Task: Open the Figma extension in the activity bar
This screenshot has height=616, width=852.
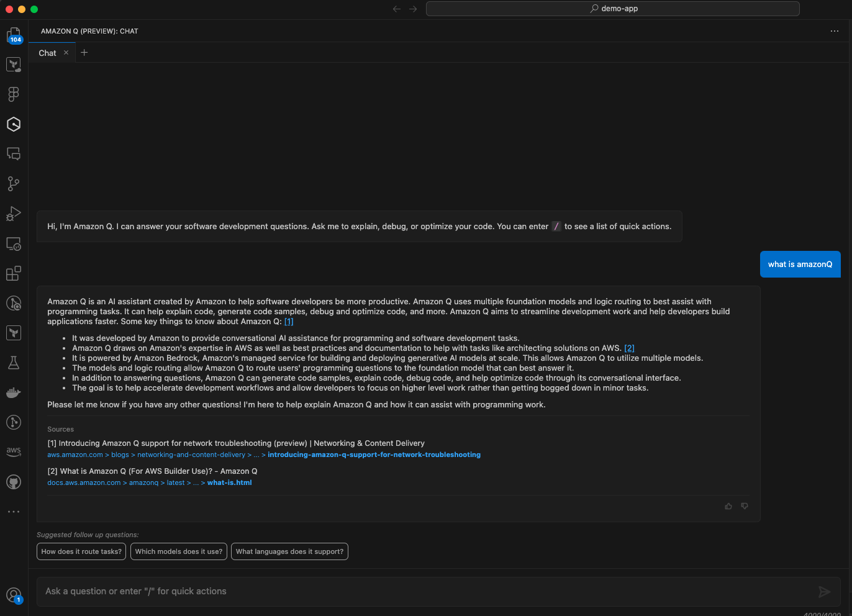Action: coord(14,94)
